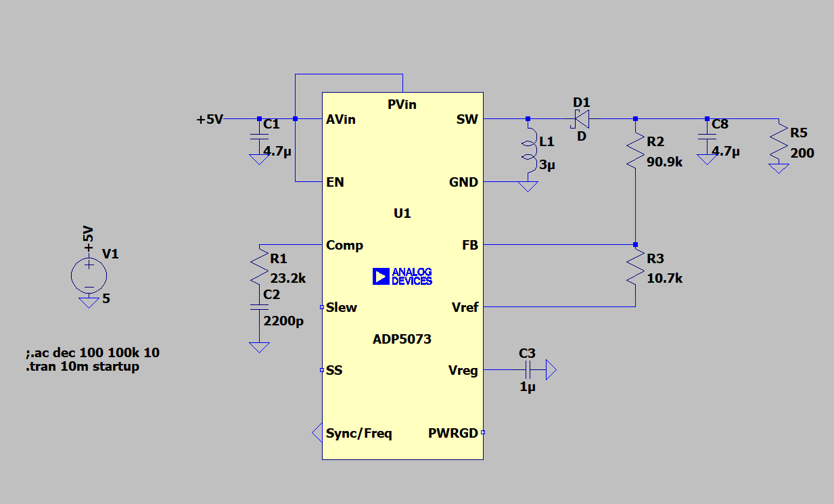Click the C8 reference label

pos(720,124)
